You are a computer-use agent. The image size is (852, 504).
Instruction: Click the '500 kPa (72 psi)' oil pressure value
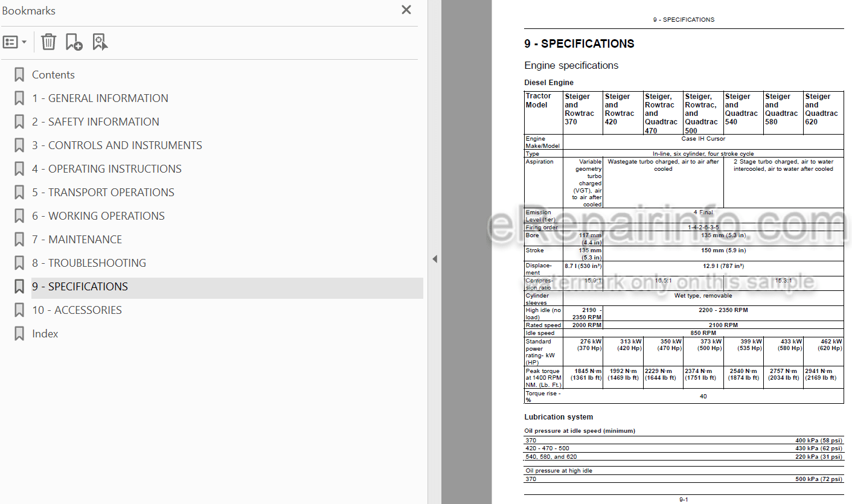coord(819,479)
